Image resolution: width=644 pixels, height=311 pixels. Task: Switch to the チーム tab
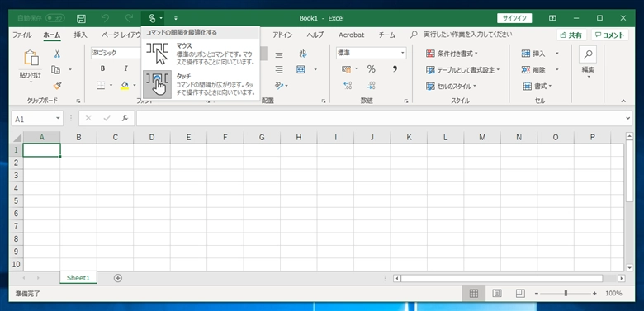coord(387,35)
